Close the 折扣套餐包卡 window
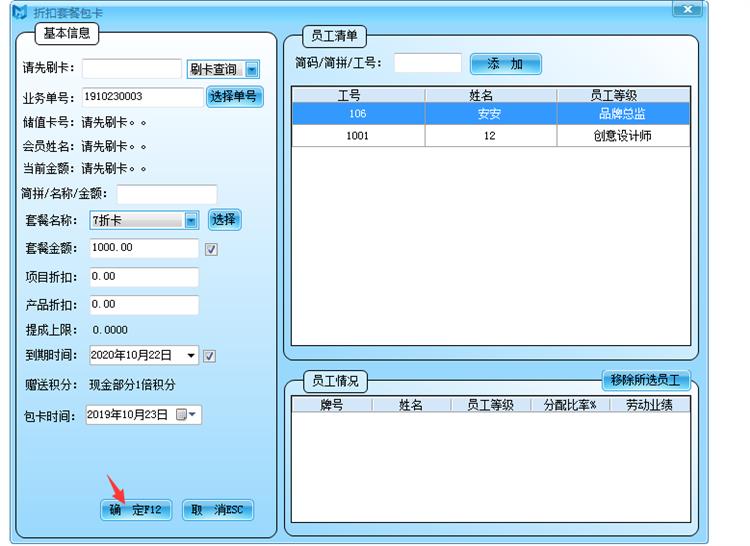The height and width of the screenshot is (546, 750). coord(687,9)
